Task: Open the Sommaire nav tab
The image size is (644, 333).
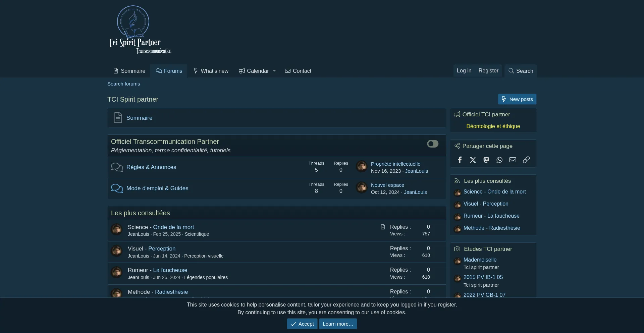Action: 129,71
